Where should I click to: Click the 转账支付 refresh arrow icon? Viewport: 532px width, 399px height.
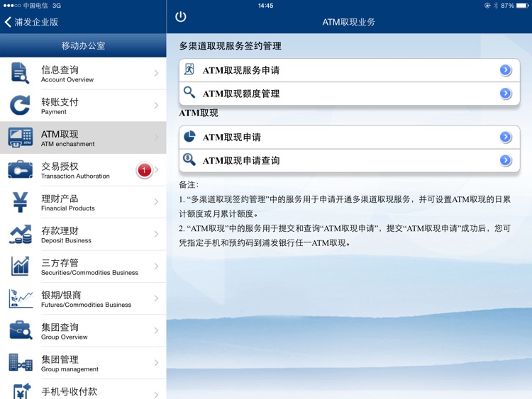(x=20, y=105)
